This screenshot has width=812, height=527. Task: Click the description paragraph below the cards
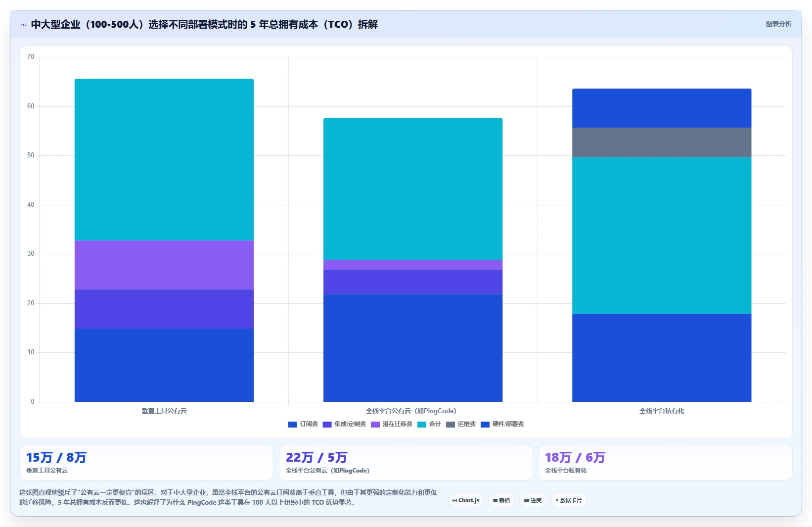[x=228, y=497]
